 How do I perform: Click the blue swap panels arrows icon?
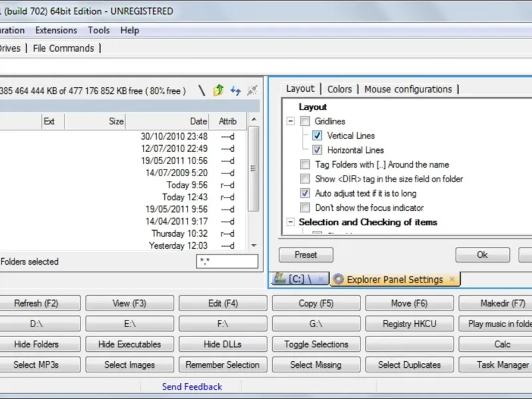(235, 90)
